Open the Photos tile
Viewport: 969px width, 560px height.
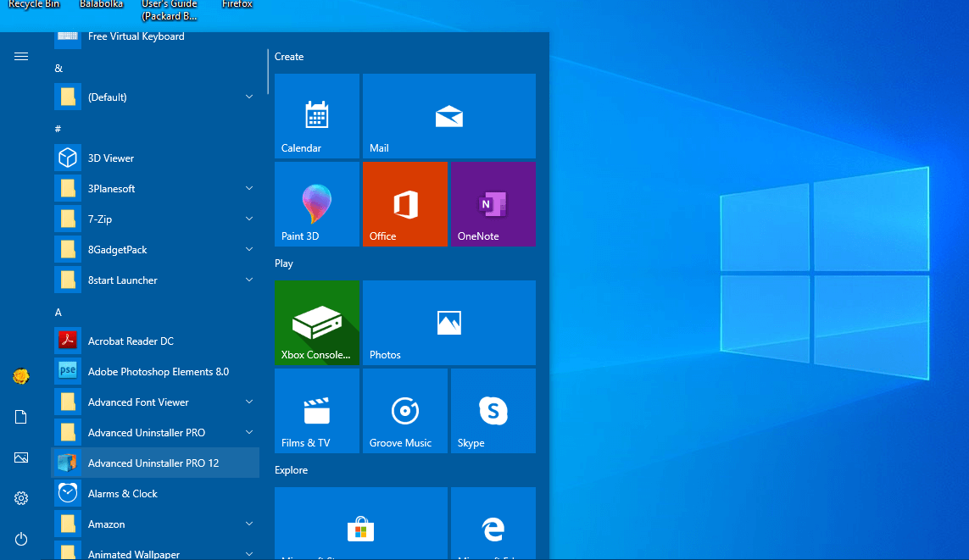tap(449, 323)
